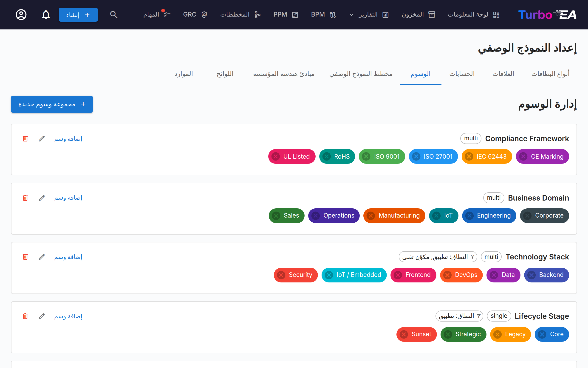The image size is (588, 368).
Task: Edit the Technology Stack tag group
Action: click(x=42, y=257)
